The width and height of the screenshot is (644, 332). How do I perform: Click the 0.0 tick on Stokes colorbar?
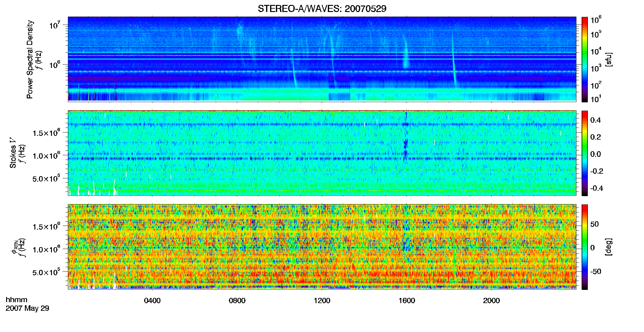tap(595, 154)
